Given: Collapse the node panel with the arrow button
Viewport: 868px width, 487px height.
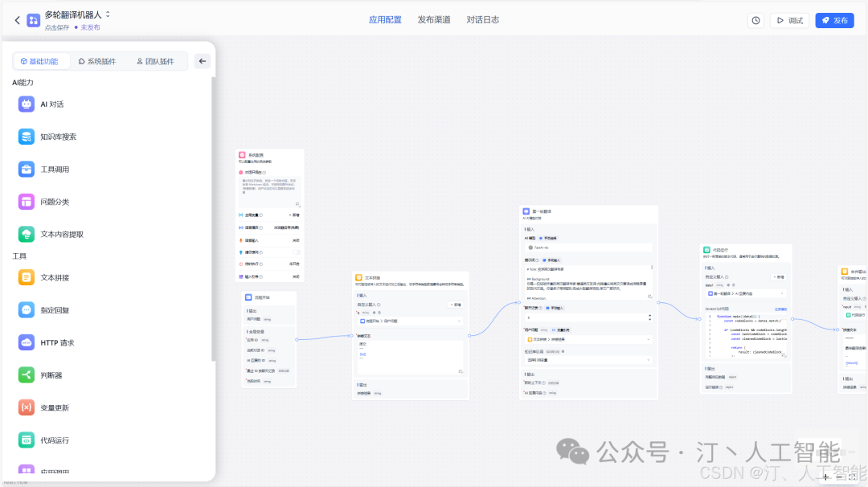Looking at the screenshot, I should [202, 61].
